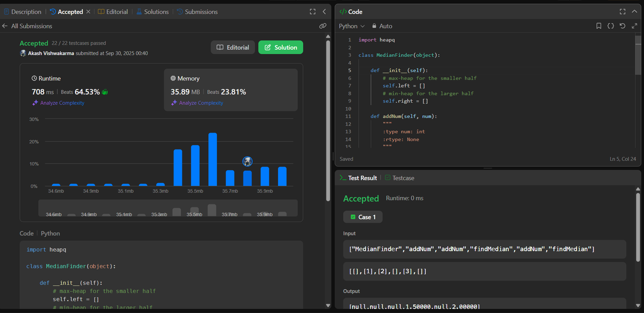Close the Accepted tab
This screenshot has height=313, width=644.
click(88, 12)
